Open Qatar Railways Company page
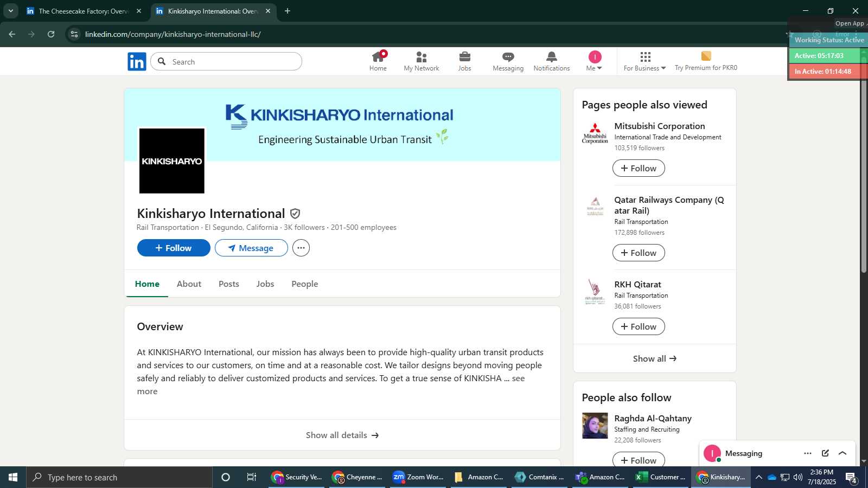 [669, 205]
